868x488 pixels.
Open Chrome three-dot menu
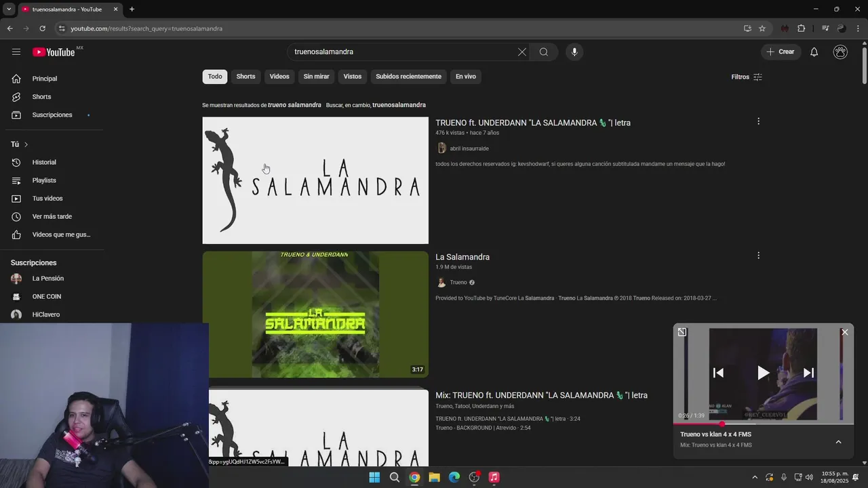(859, 28)
